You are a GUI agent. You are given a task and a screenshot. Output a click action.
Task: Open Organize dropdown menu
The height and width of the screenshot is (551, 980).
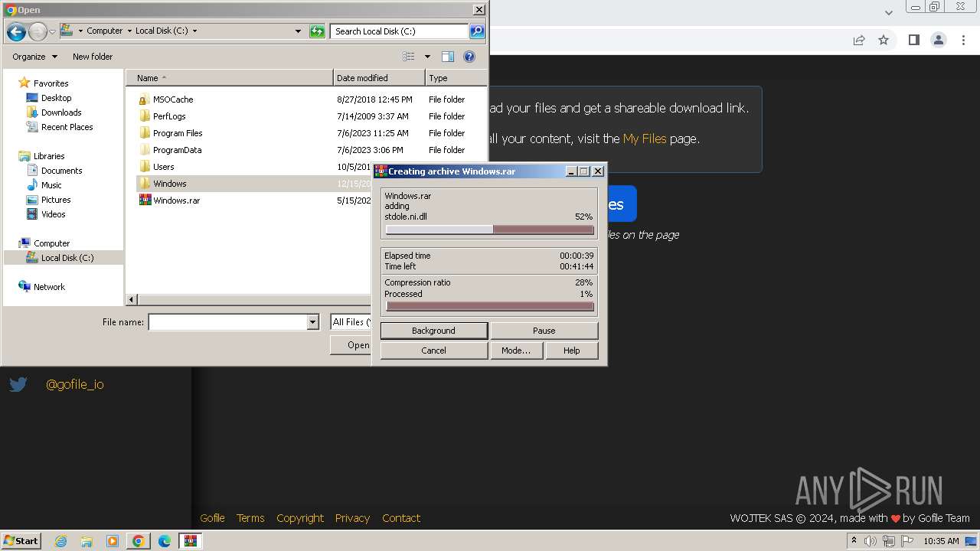pos(34,57)
